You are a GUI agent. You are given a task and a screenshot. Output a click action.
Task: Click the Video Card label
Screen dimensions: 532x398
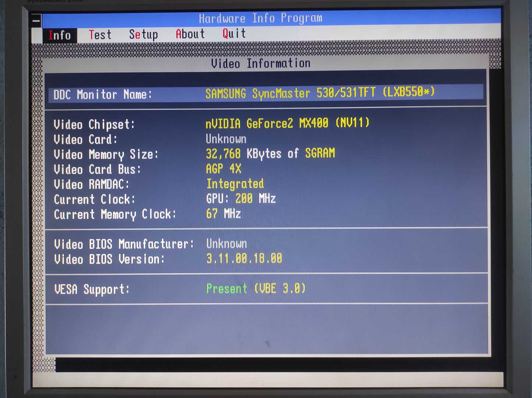point(85,140)
